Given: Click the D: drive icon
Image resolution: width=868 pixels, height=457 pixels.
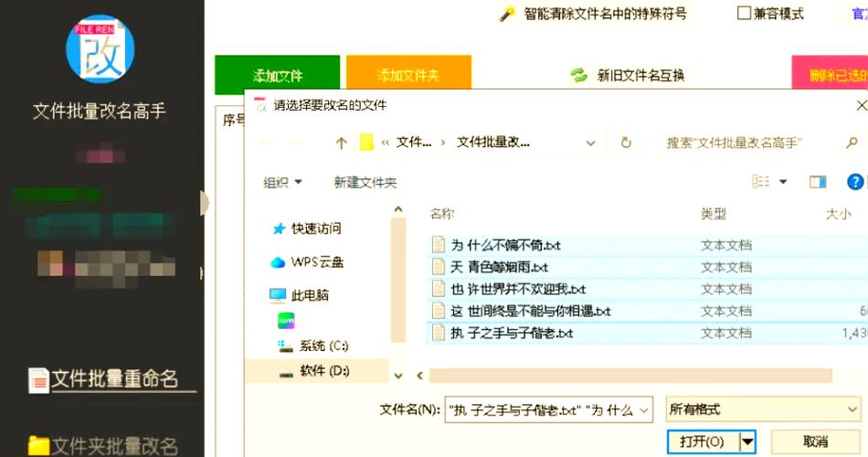Looking at the screenshot, I should point(286,374).
